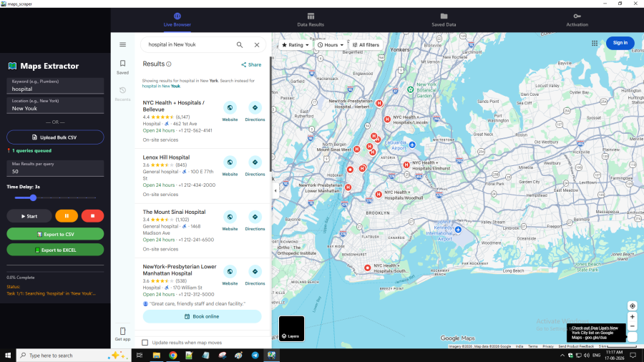Search instead for hospital in New Youk
Viewport: 644px width, 362px height.
pyautogui.click(x=161, y=86)
